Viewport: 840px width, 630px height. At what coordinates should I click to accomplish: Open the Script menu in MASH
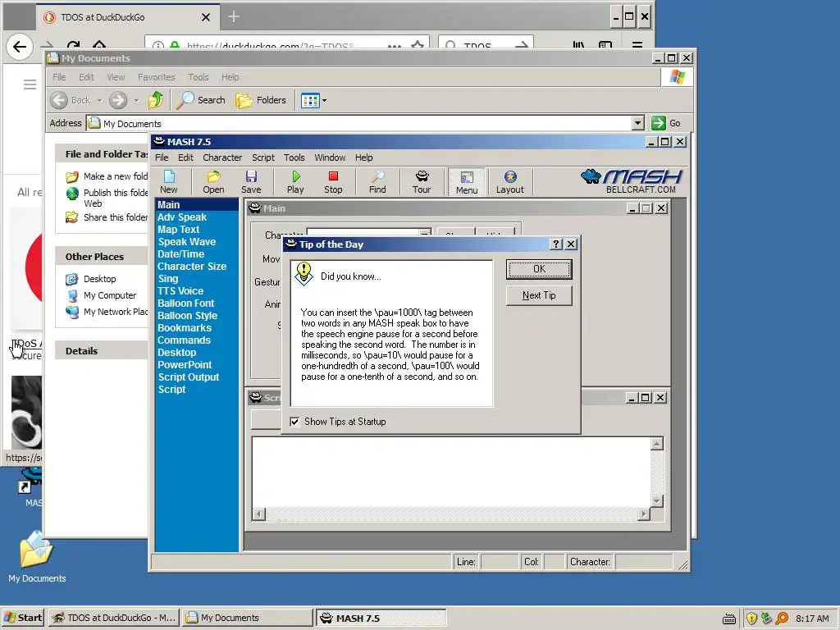263,157
